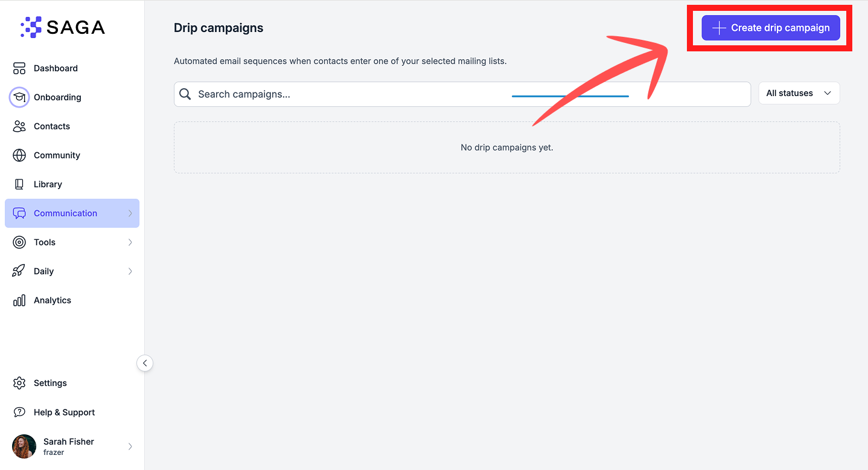Viewport: 868px width, 470px height.
Task: Collapse the sidebar with the arrow button
Action: click(145, 363)
